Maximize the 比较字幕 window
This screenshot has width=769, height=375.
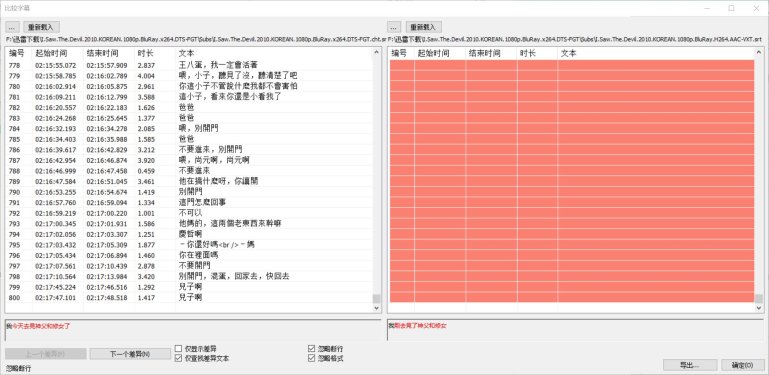(731, 8)
